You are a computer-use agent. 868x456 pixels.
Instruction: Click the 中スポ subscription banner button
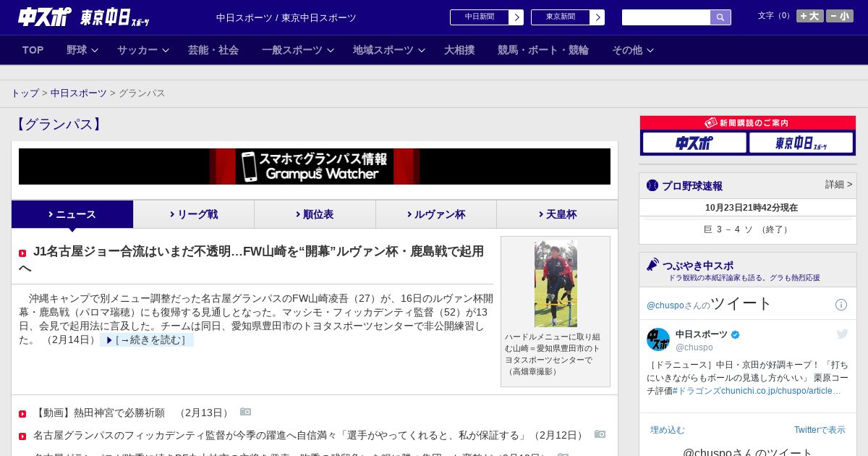point(694,143)
